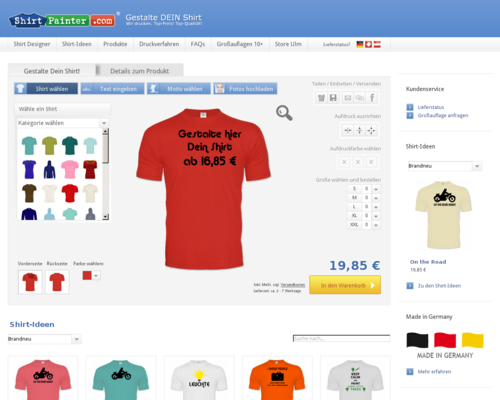Open Produkte menu item
The width and height of the screenshot is (500, 400).
(115, 44)
